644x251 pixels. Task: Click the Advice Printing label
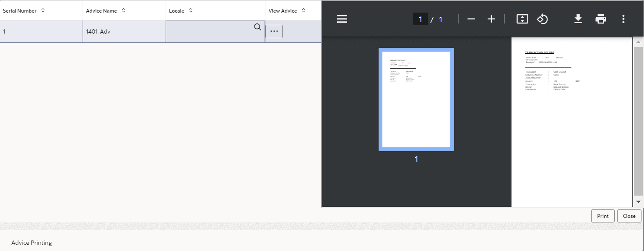click(31, 243)
